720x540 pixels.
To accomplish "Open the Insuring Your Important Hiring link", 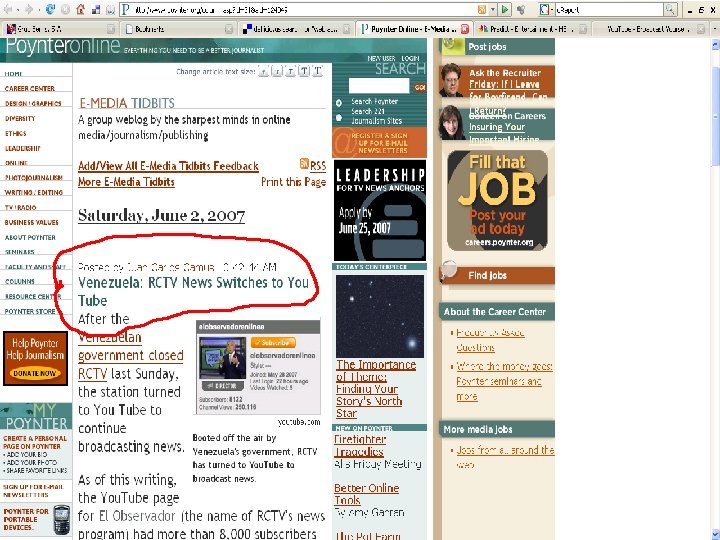I will pyautogui.click(x=504, y=133).
